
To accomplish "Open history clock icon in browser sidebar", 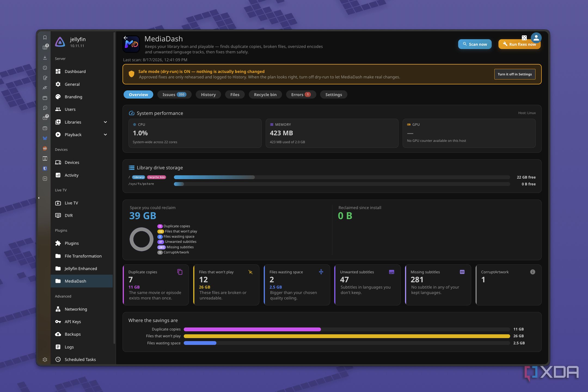I will pyautogui.click(x=45, y=68).
